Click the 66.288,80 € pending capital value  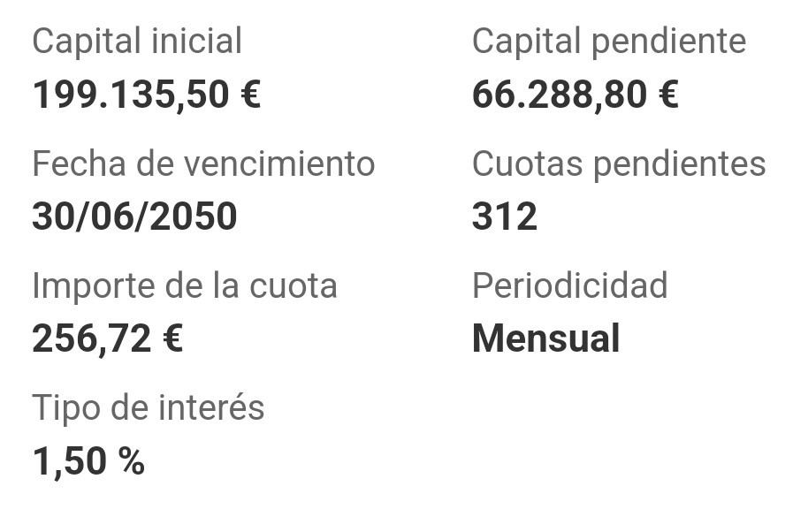[x=576, y=95]
